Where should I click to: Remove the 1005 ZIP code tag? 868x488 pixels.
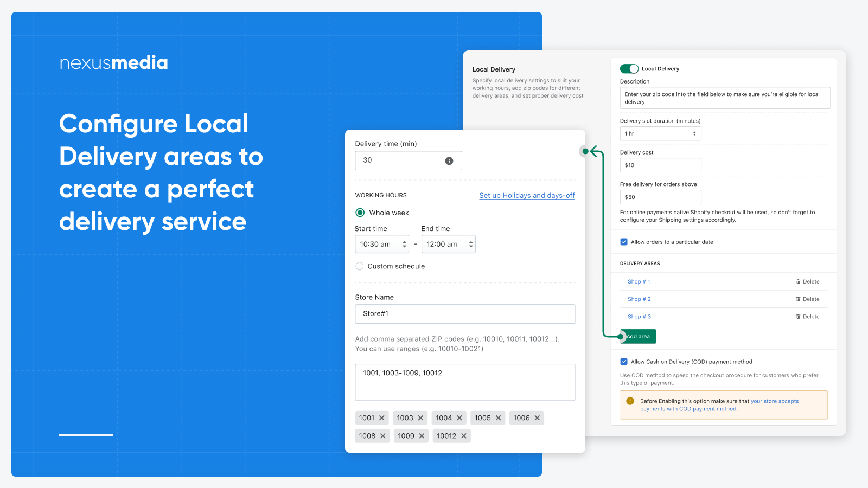click(x=499, y=418)
